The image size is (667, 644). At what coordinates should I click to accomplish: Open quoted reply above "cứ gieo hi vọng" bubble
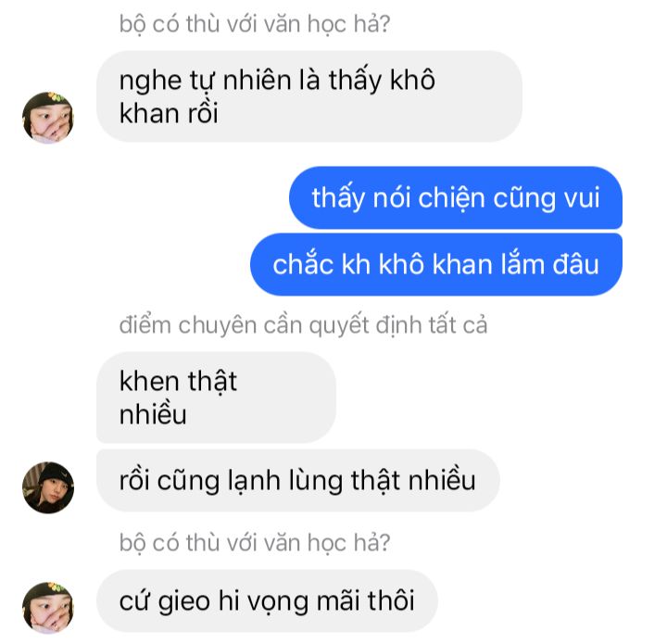[x=255, y=543]
